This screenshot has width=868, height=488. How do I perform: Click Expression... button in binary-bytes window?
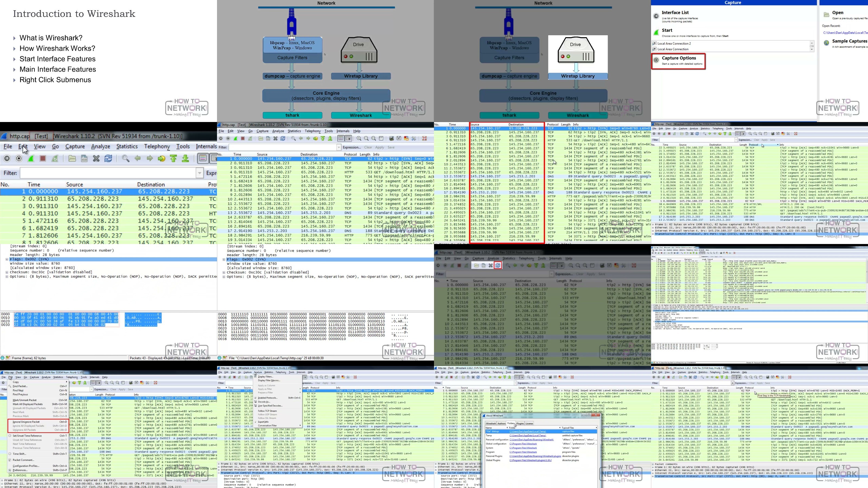352,147
